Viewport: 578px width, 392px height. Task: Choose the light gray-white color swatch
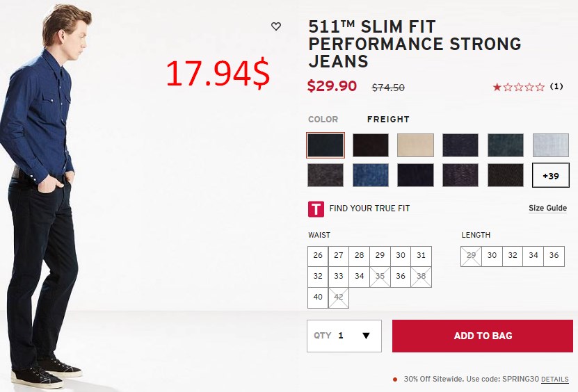click(550, 145)
